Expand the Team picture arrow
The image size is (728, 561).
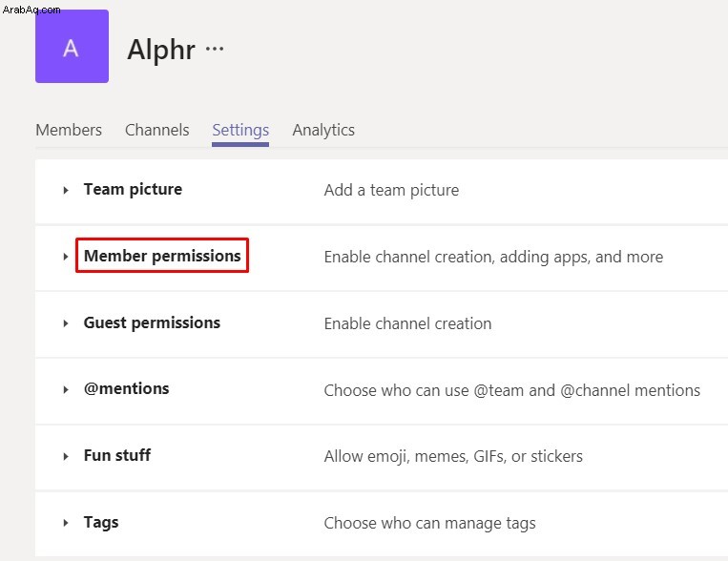coord(66,190)
